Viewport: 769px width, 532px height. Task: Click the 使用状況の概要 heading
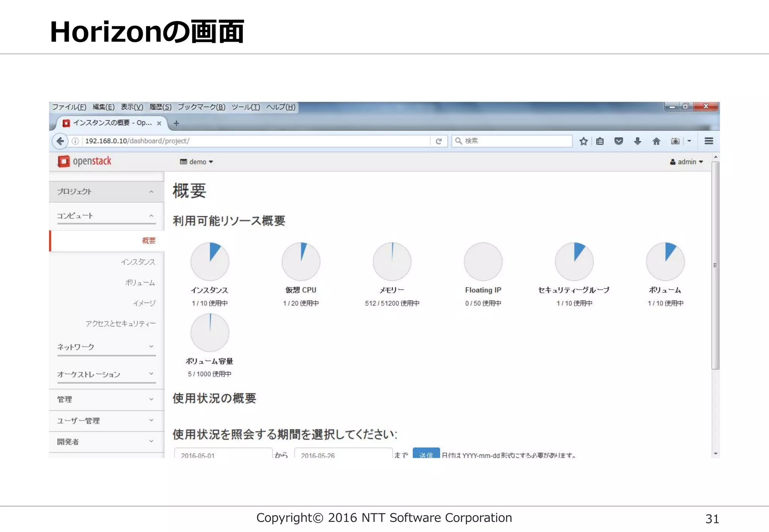coord(214,398)
